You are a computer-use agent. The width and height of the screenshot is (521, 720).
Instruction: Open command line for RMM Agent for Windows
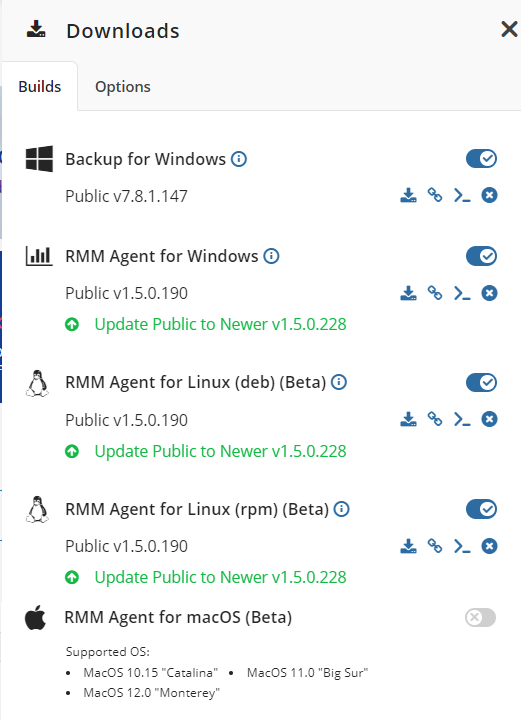point(462,293)
